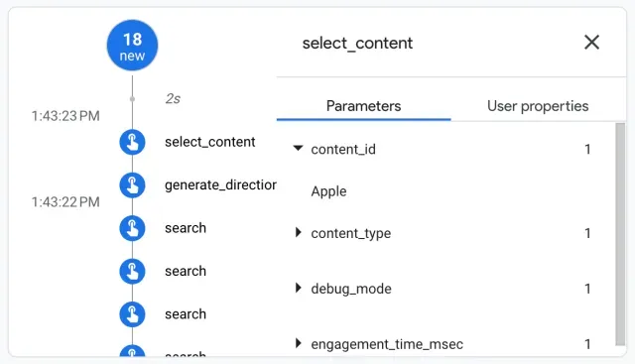635x364 pixels.
Task: Click first search event touch icon
Action: (x=132, y=228)
